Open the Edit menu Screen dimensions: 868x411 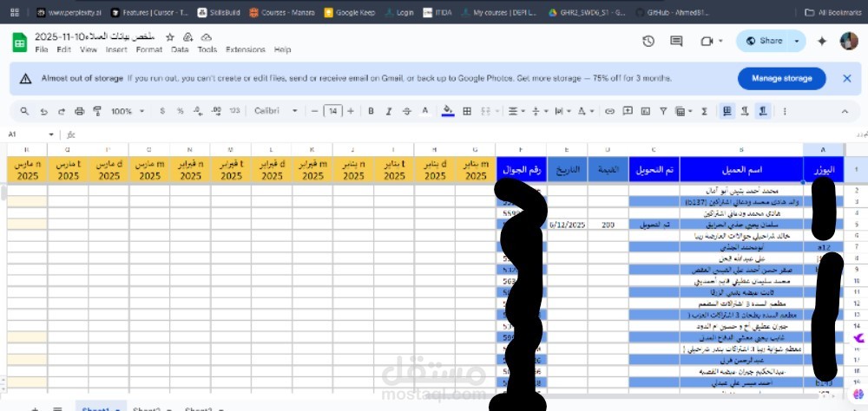[63, 49]
